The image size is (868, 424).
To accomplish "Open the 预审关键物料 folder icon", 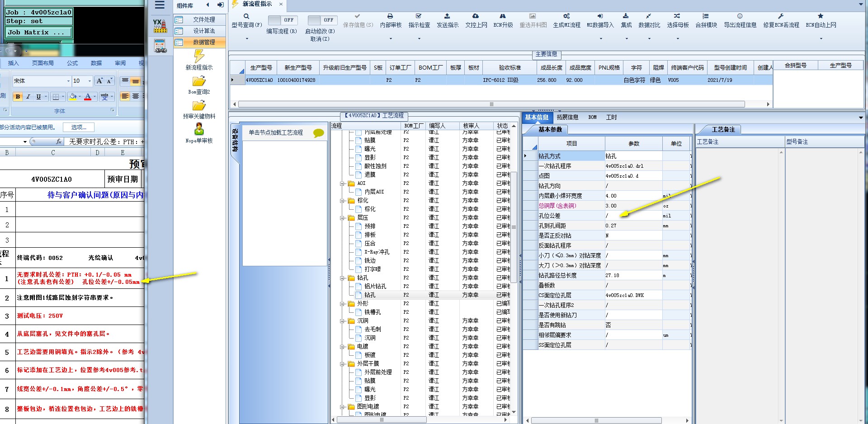I will tap(199, 106).
